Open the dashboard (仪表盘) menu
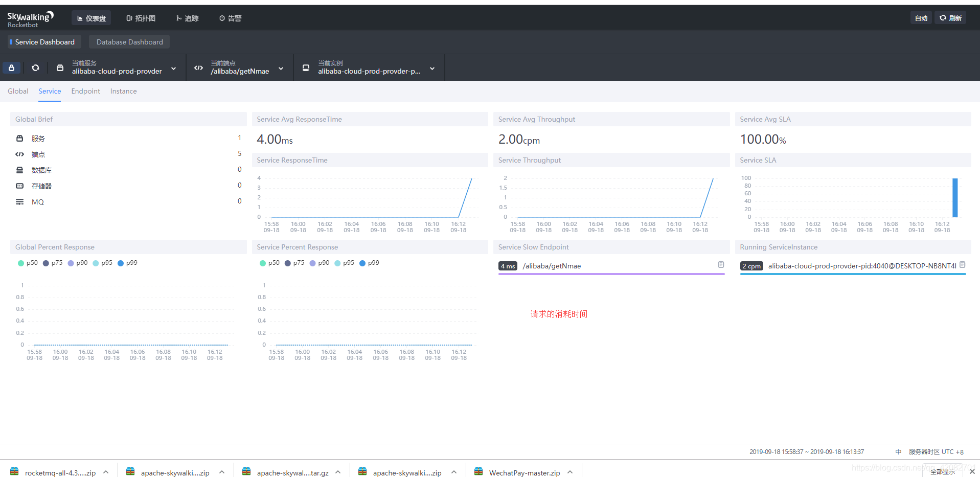The height and width of the screenshot is (477, 980). (x=91, y=18)
